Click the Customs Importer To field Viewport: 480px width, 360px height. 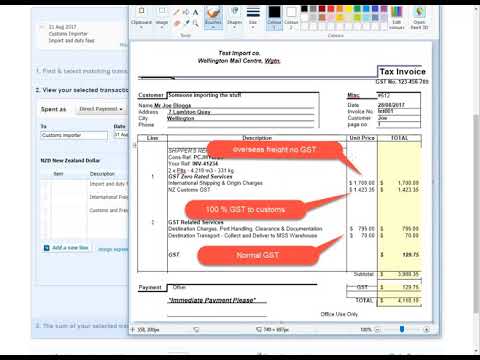(74, 135)
